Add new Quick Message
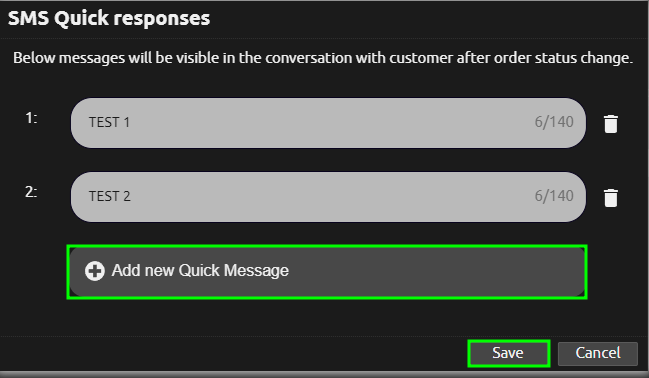The image size is (649, 378). click(x=327, y=272)
